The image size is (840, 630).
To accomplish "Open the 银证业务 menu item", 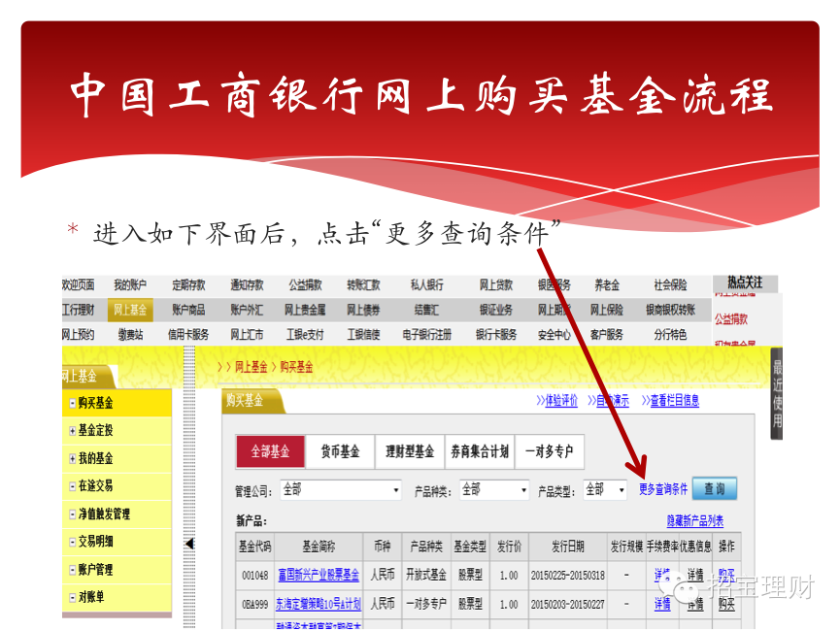I will [x=496, y=310].
